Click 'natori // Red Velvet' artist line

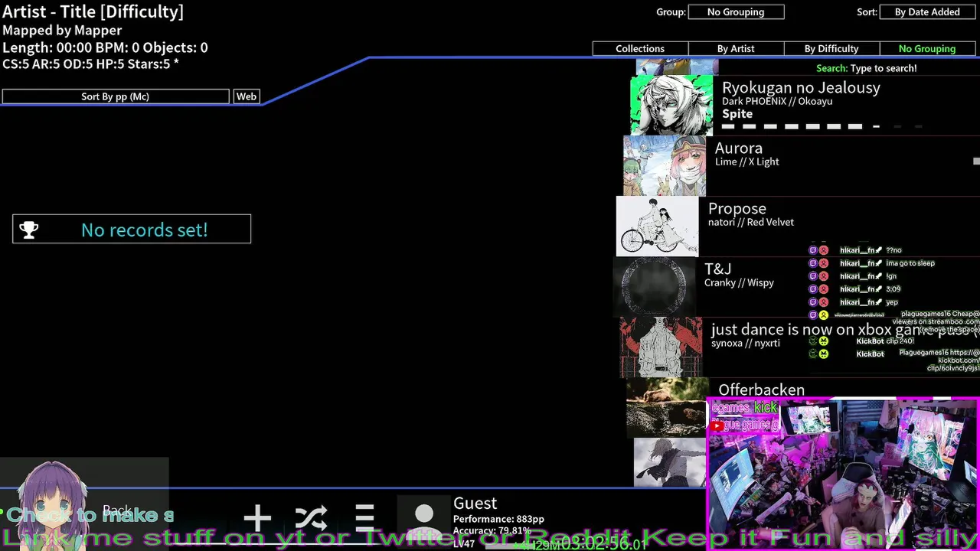(x=751, y=222)
